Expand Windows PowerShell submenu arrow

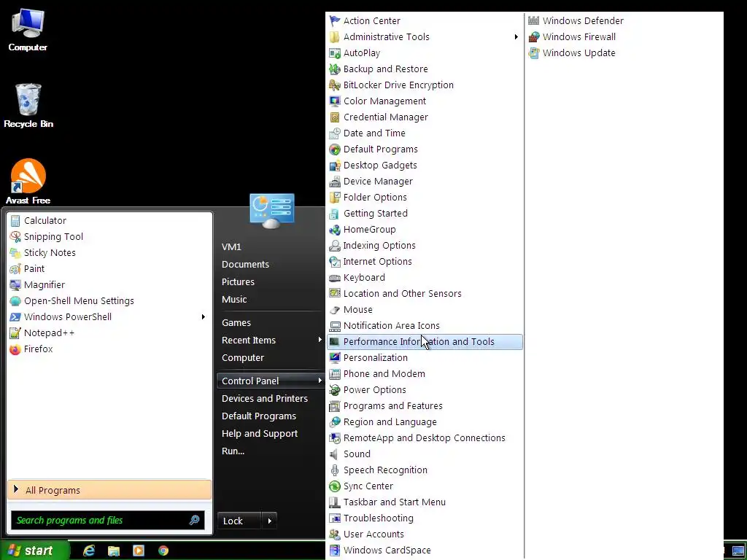[204, 316]
